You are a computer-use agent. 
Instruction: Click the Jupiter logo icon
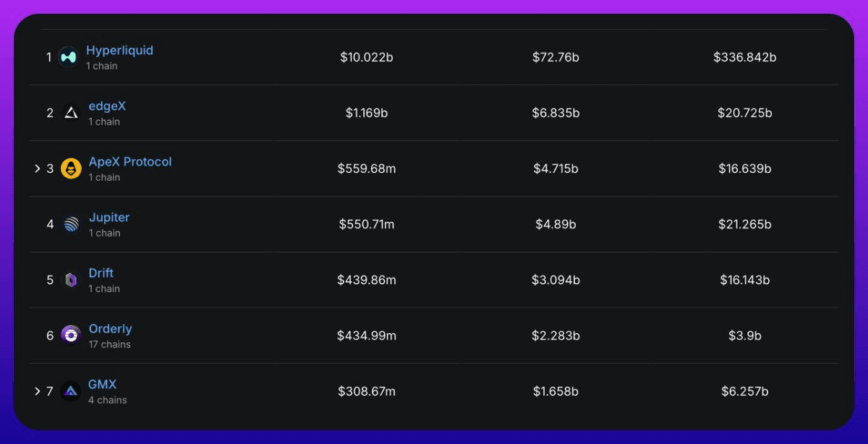[71, 224]
